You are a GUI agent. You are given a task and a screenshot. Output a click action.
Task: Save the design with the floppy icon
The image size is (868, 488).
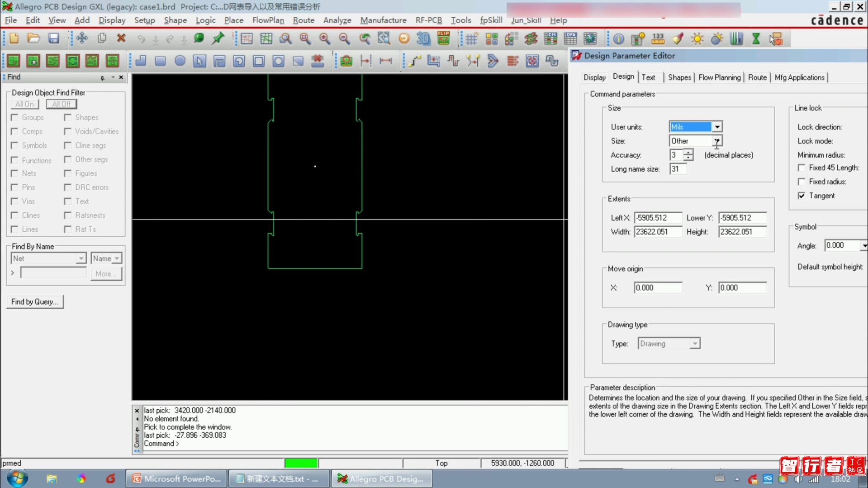[x=53, y=38]
